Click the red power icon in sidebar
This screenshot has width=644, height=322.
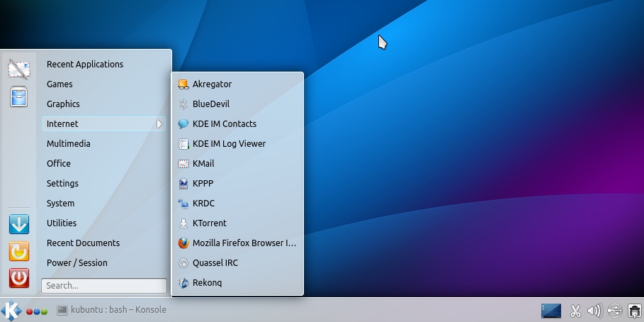(x=19, y=278)
